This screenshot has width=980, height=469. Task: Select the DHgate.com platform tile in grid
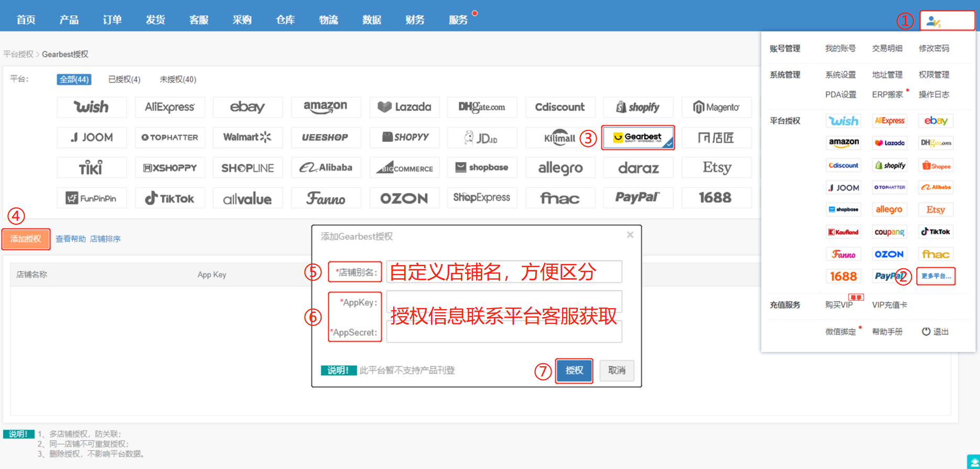coord(482,107)
